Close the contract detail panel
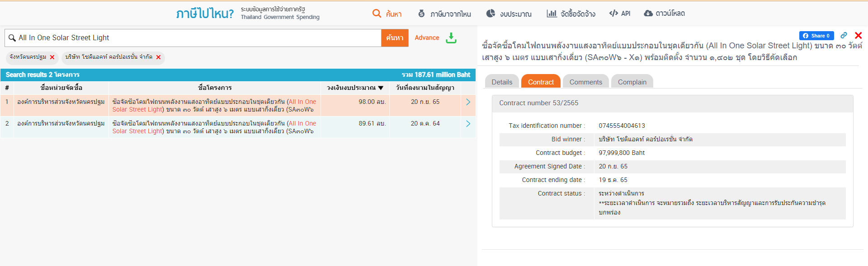Screen dimensions: 868x266 coord(858,35)
